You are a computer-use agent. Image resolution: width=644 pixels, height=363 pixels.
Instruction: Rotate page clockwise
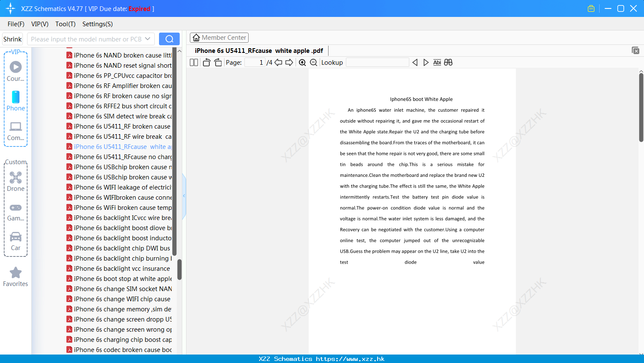click(218, 63)
